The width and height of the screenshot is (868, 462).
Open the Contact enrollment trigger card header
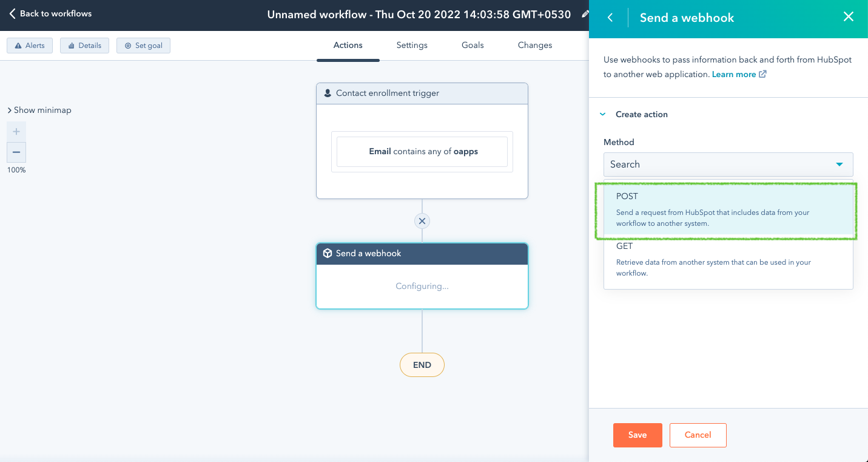pyautogui.click(x=422, y=93)
